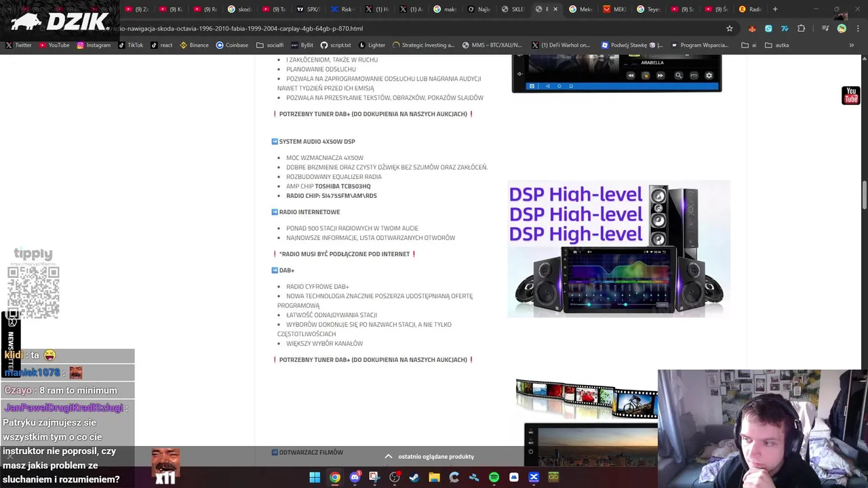Click the RADIO CYFROWE DAB+ bullet
Viewport: 868px width, 488px height.
click(317, 287)
